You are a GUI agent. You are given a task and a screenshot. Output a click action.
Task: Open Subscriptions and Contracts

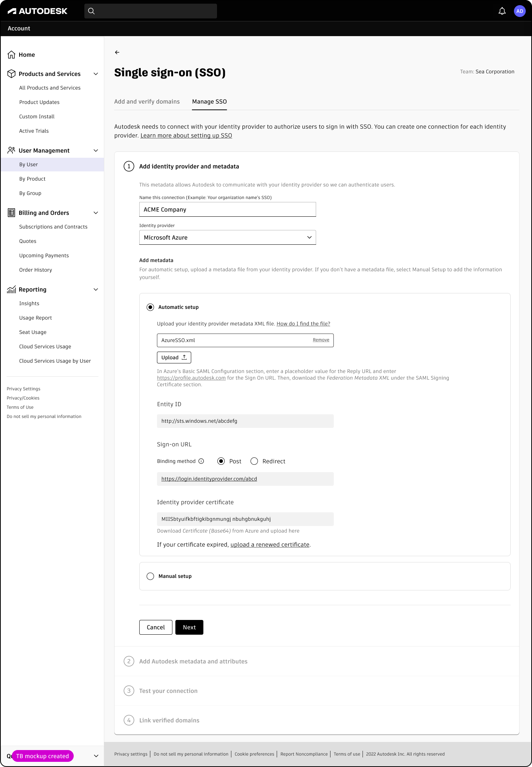[x=53, y=227]
